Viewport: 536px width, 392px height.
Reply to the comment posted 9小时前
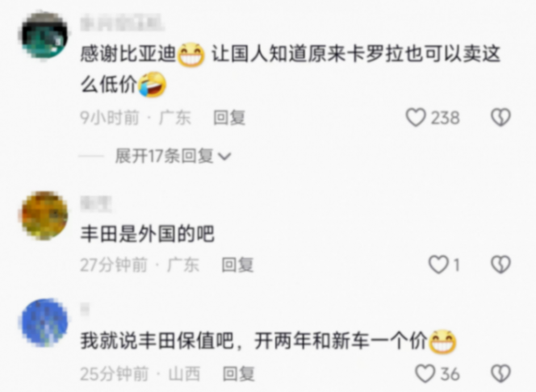(x=229, y=118)
